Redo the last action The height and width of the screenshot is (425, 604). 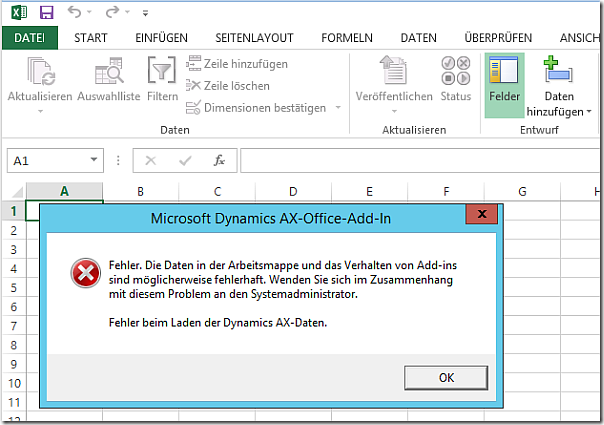(112, 12)
